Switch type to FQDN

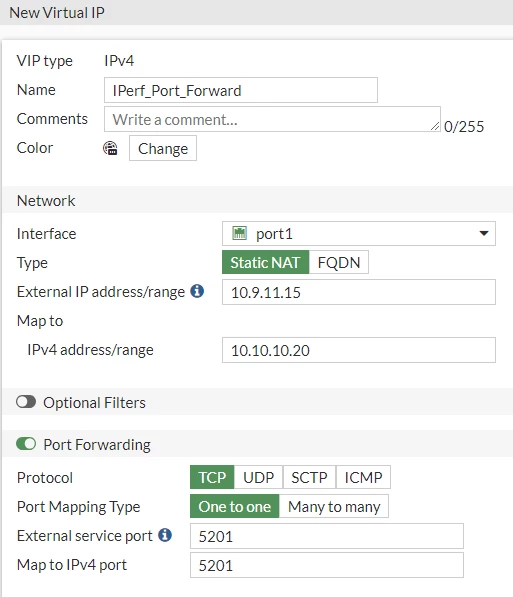tap(339, 262)
